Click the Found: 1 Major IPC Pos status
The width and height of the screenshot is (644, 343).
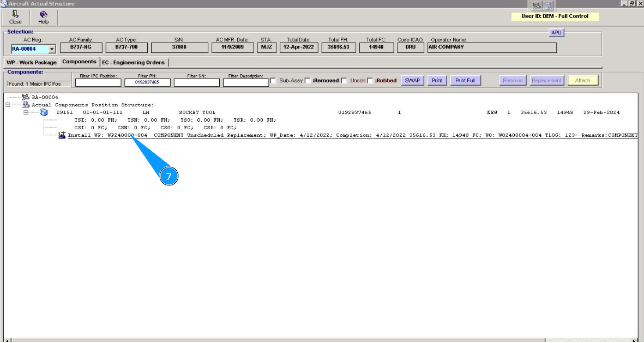tap(39, 84)
